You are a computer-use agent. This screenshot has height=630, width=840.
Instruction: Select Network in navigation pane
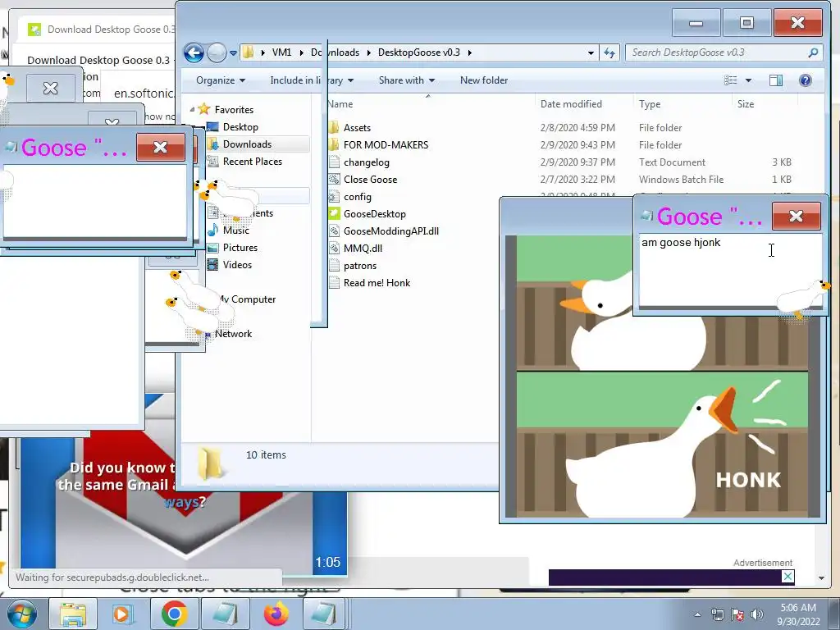click(x=233, y=334)
